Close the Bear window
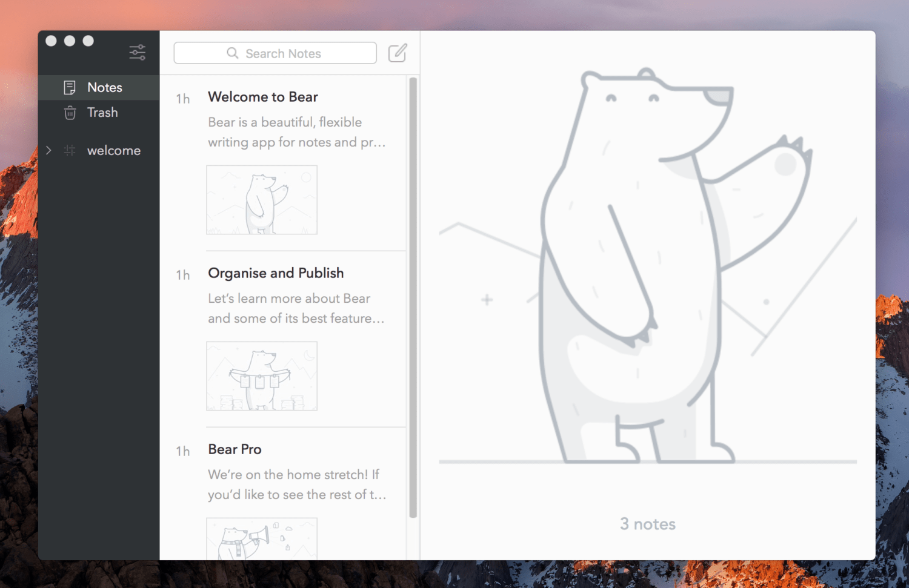Screen dimensions: 909x588 pyautogui.click(x=52, y=41)
